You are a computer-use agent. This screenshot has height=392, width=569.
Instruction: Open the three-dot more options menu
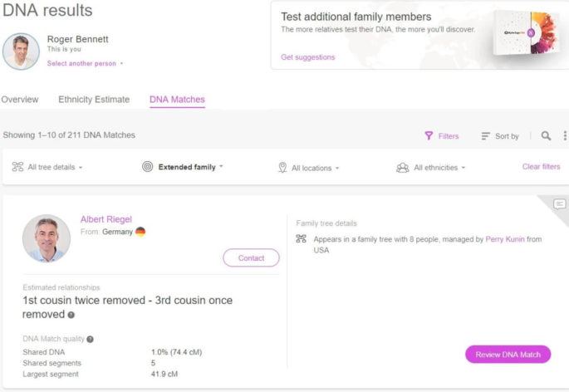(x=565, y=135)
